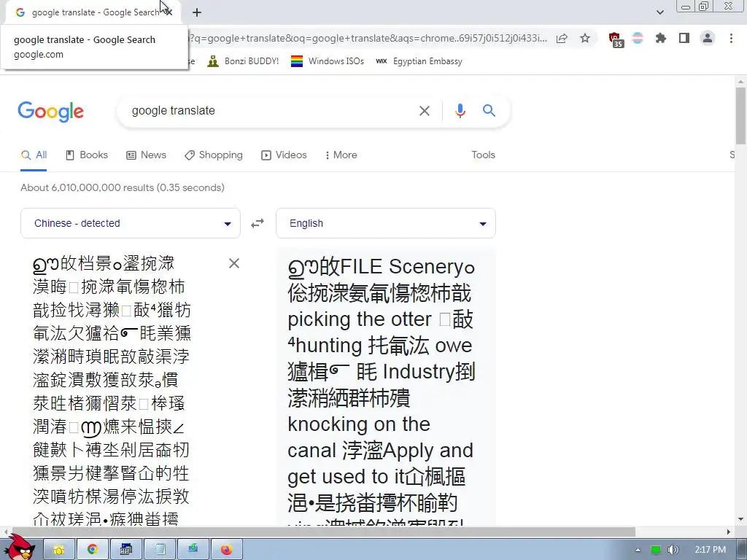Click the English translation output text
747x560 pixels.
(x=381, y=389)
